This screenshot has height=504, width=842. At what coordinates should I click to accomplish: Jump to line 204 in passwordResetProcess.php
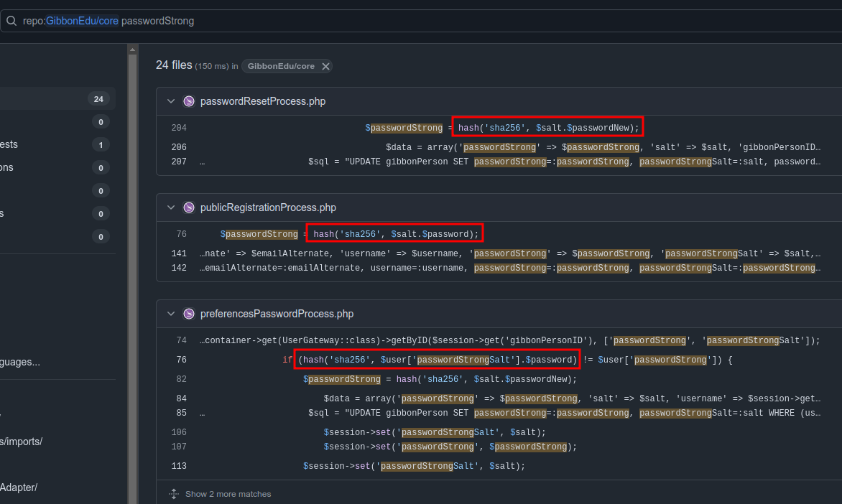pyautogui.click(x=179, y=128)
